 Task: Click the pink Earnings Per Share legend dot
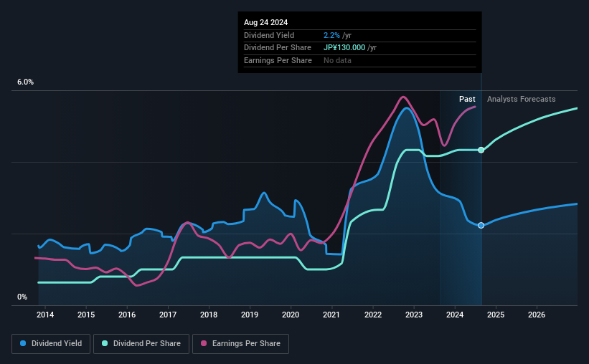click(204, 343)
